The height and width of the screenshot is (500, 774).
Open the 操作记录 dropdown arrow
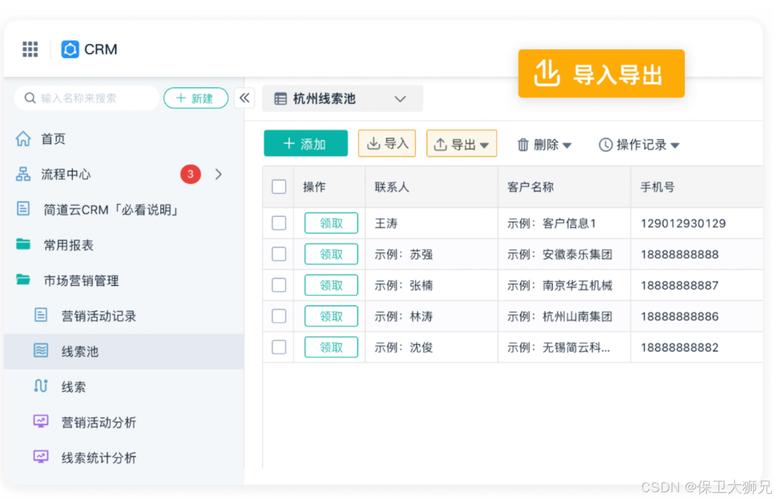click(x=675, y=145)
